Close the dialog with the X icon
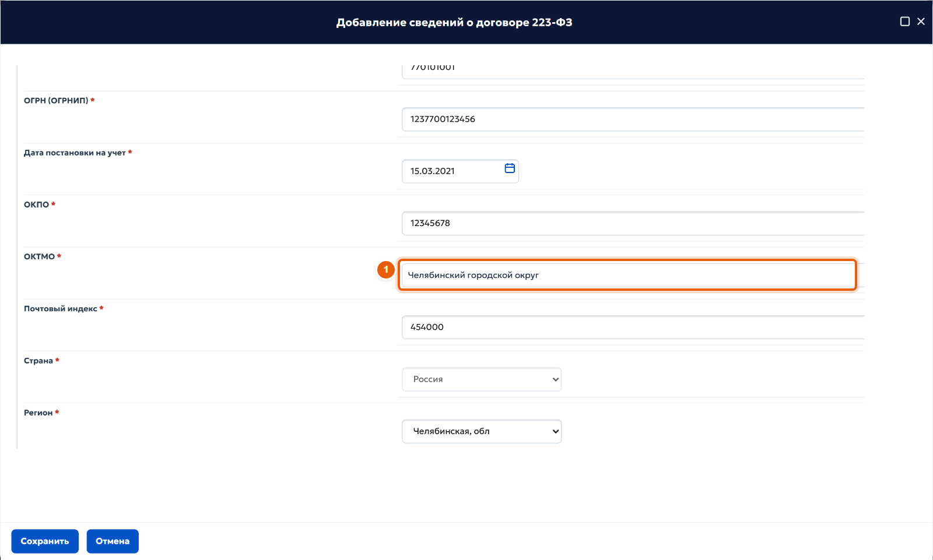The image size is (933, 560). (x=921, y=22)
